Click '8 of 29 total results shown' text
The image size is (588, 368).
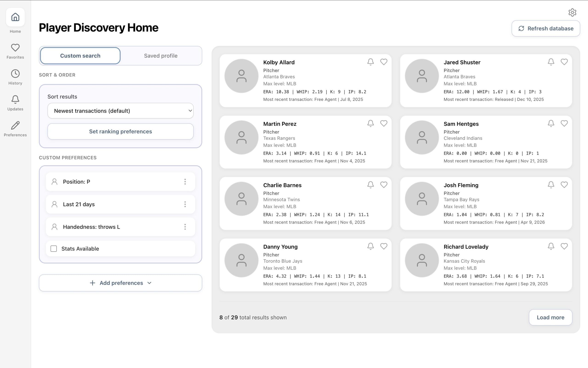click(253, 317)
